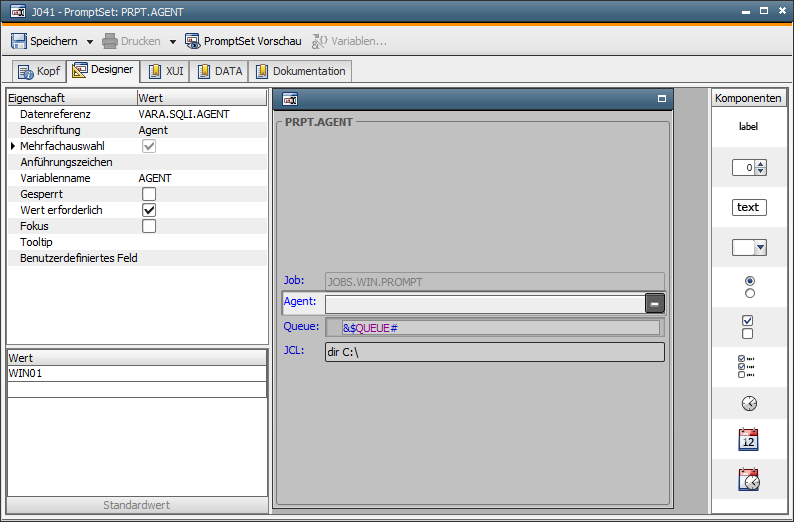Toggle the Fokus checkbox
The image size is (794, 522).
click(149, 226)
